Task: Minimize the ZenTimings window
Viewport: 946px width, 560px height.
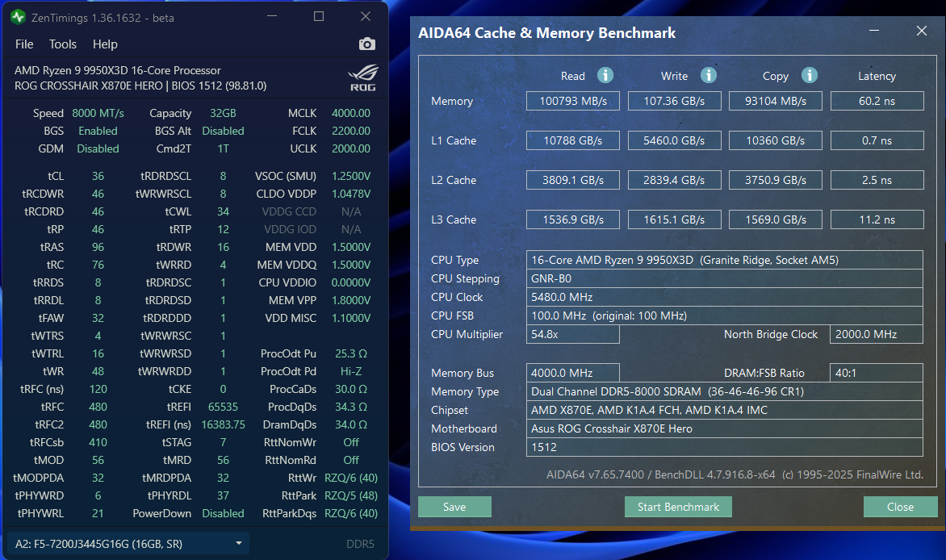Action: [272, 16]
